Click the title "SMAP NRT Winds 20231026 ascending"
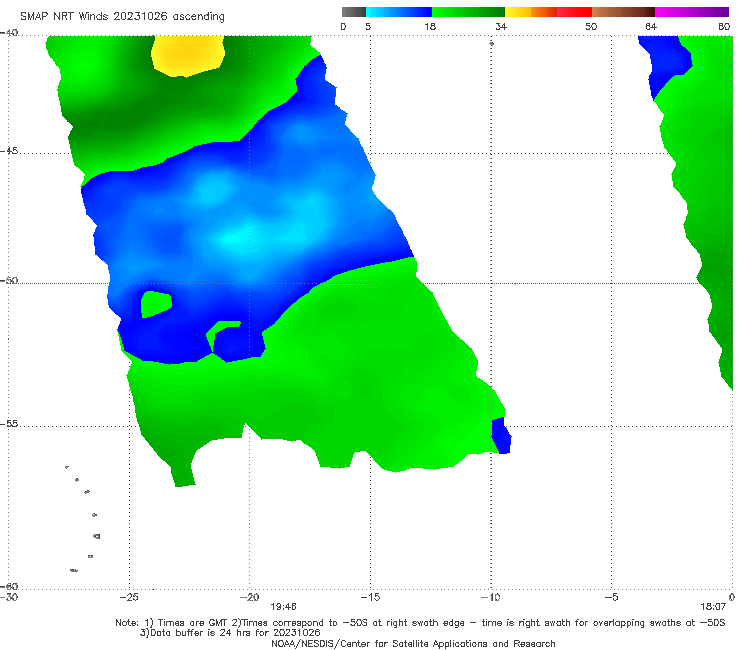Screen dimensions: 740x650 (x=122, y=16)
